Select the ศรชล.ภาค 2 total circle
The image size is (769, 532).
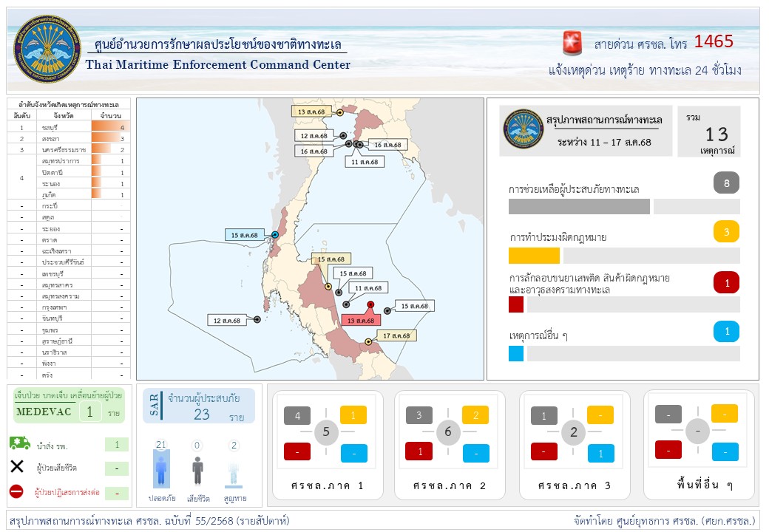(447, 432)
